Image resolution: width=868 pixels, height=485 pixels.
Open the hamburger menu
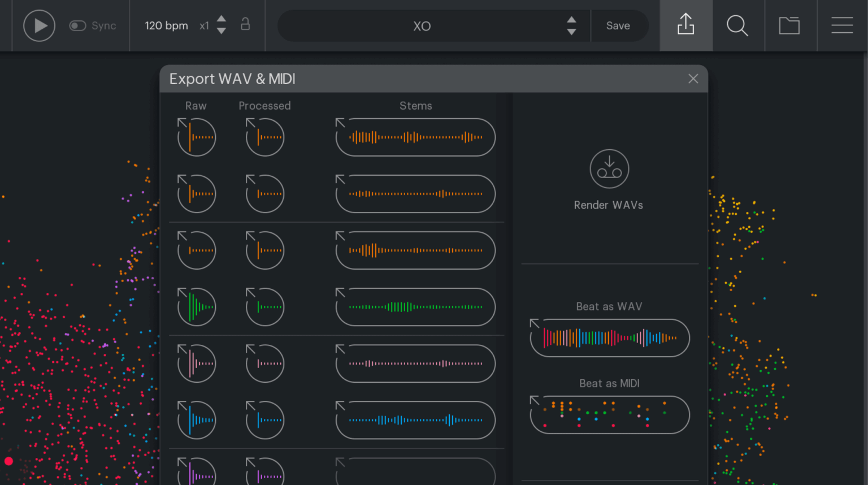842,25
